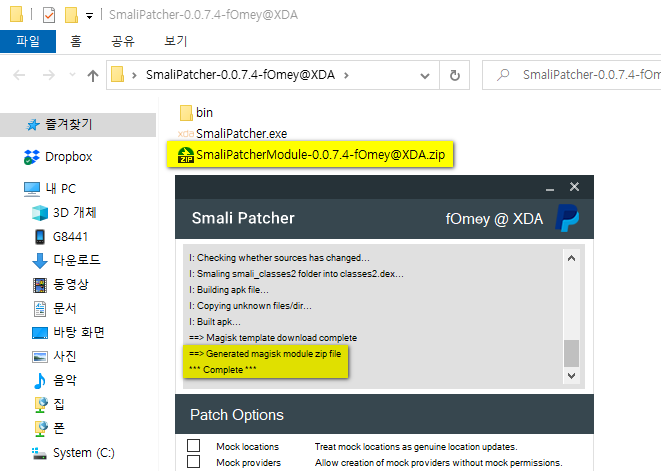Click the folder icon in address bar

click(x=117, y=75)
